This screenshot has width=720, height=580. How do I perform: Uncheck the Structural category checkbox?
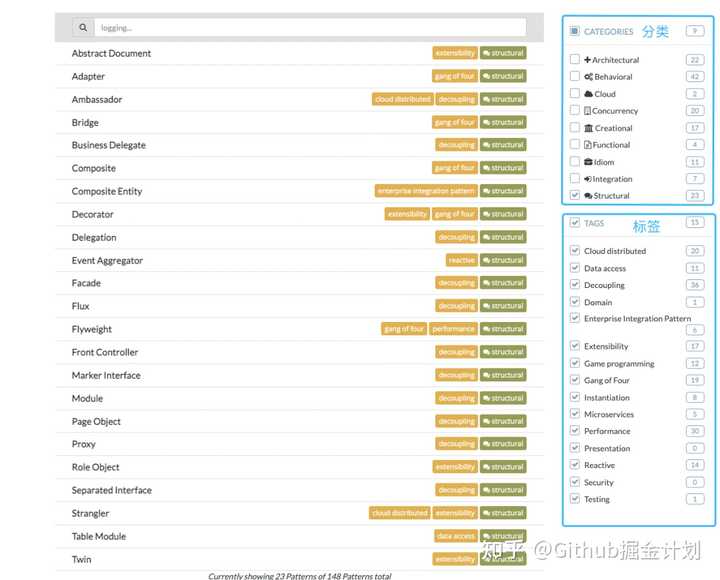pyautogui.click(x=574, y=195)
